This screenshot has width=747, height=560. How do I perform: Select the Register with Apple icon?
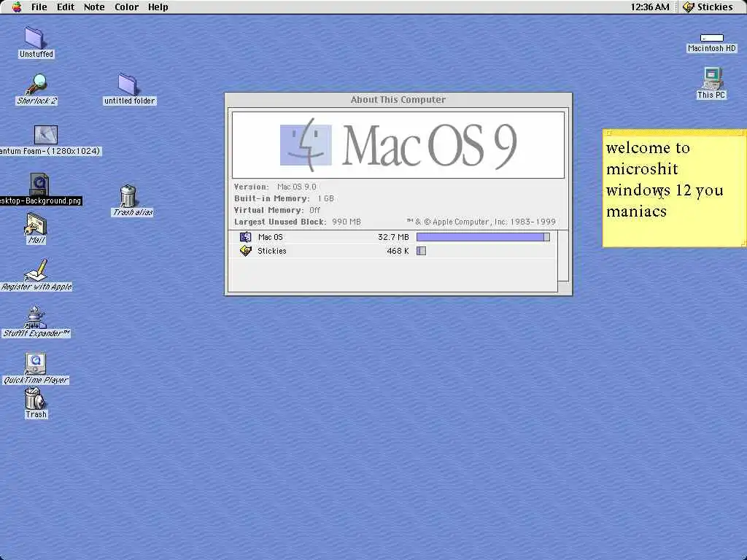36,270
